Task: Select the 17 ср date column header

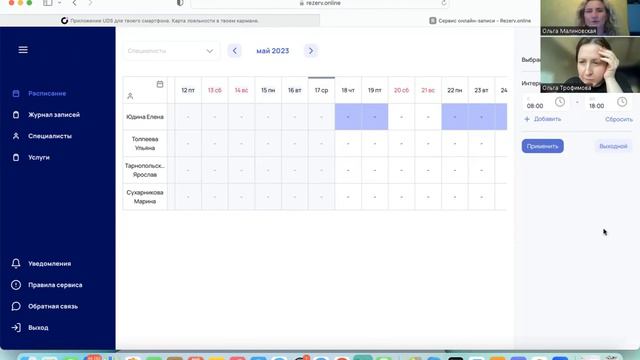Action: [x=321, y=90]
